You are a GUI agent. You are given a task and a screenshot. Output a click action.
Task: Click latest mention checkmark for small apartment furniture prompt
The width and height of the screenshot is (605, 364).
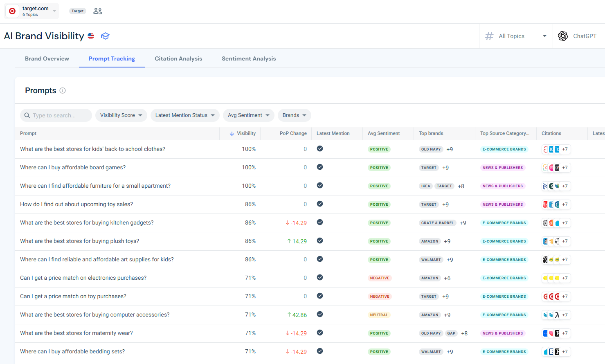(x=320, y=185)
